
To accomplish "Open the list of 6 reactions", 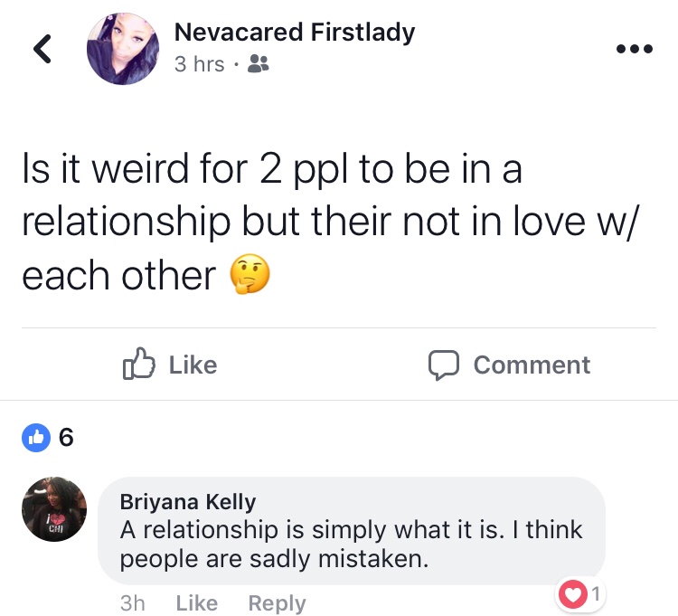I will (x=64, y=438).
